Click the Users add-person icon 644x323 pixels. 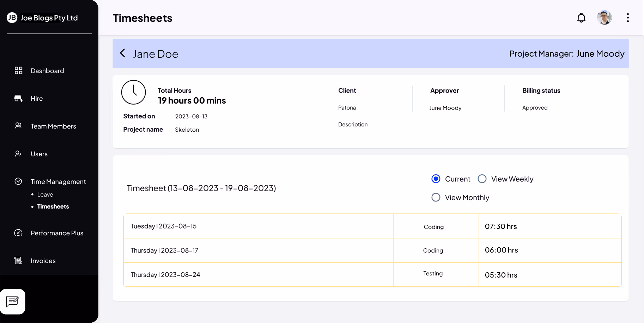point(18,154)
